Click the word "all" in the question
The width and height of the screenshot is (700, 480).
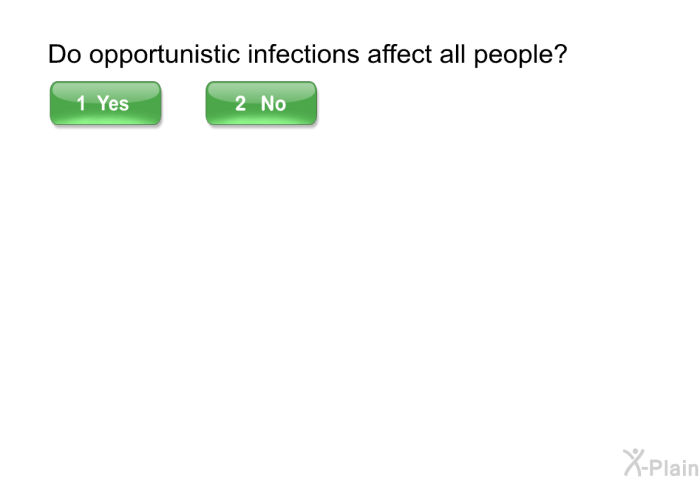point(453,54)
